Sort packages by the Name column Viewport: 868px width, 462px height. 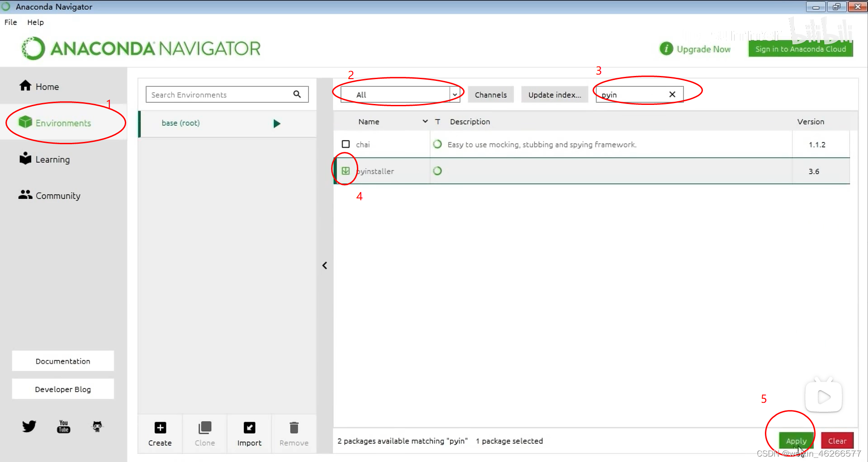pos(369,122)
